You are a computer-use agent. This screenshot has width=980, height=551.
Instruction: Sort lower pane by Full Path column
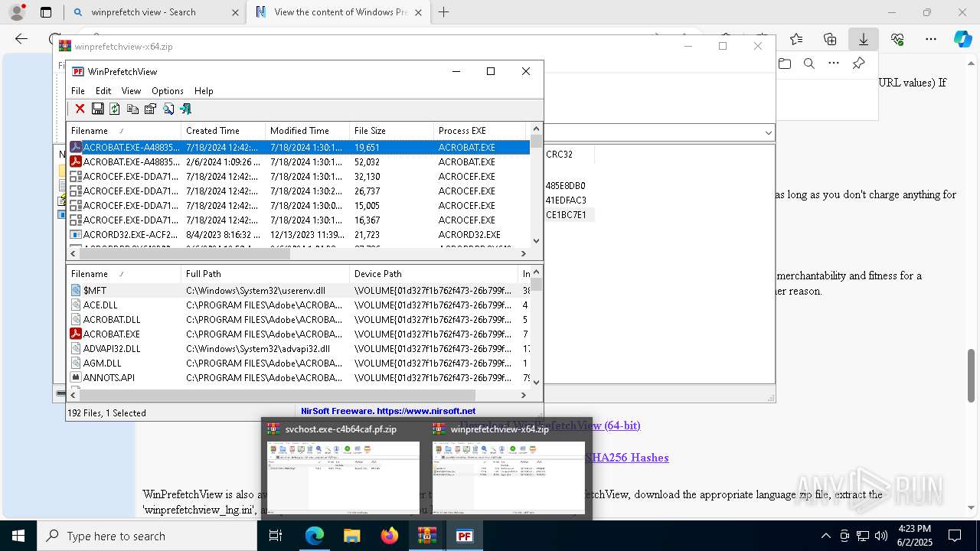(x=266, y=273)
